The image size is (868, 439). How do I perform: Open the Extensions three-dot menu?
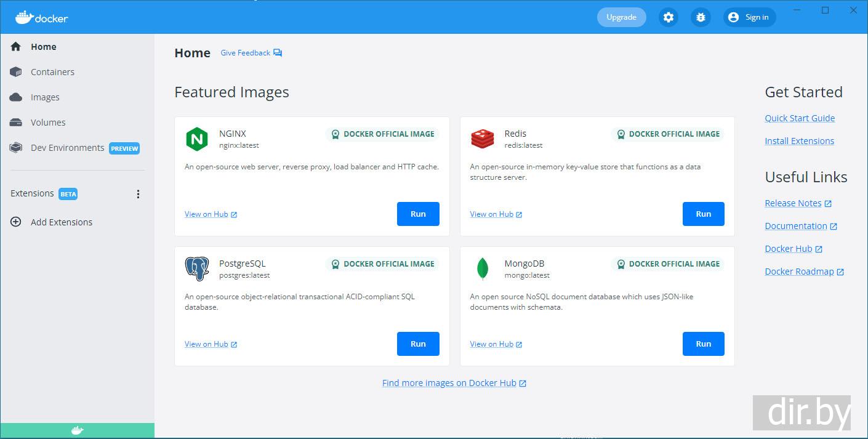point(138,194)
